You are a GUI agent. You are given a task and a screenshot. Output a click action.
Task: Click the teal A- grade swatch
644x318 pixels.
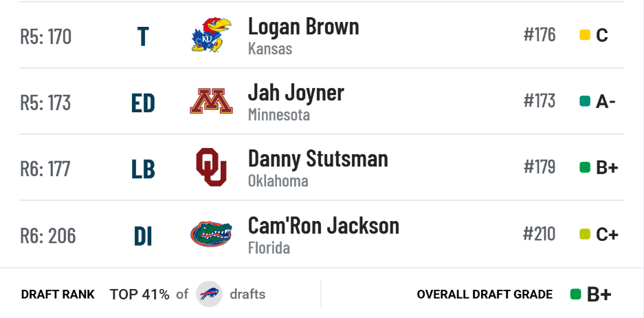pos(585,101)
